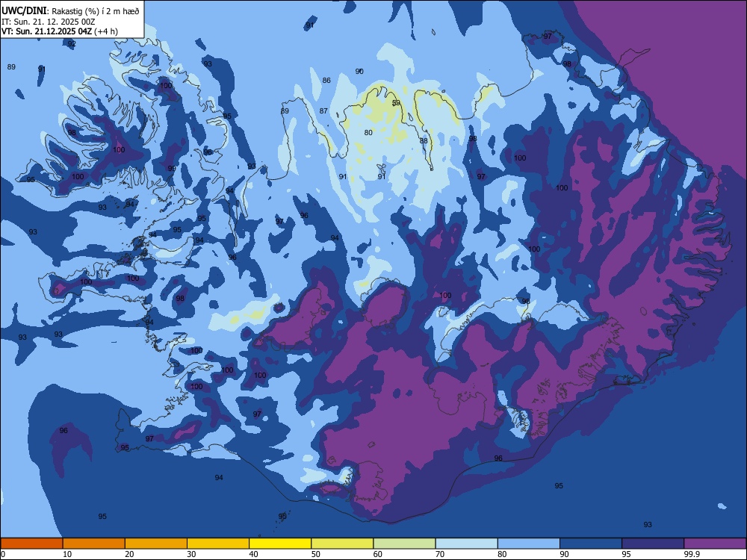Click the 10–20 orange legend swatch
The image size is (747, 560).
[94, 544]
